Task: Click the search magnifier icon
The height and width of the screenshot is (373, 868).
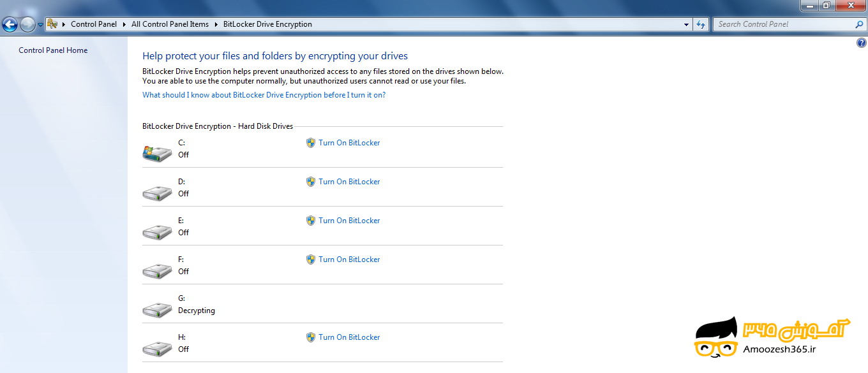Action: pos(859,24)
